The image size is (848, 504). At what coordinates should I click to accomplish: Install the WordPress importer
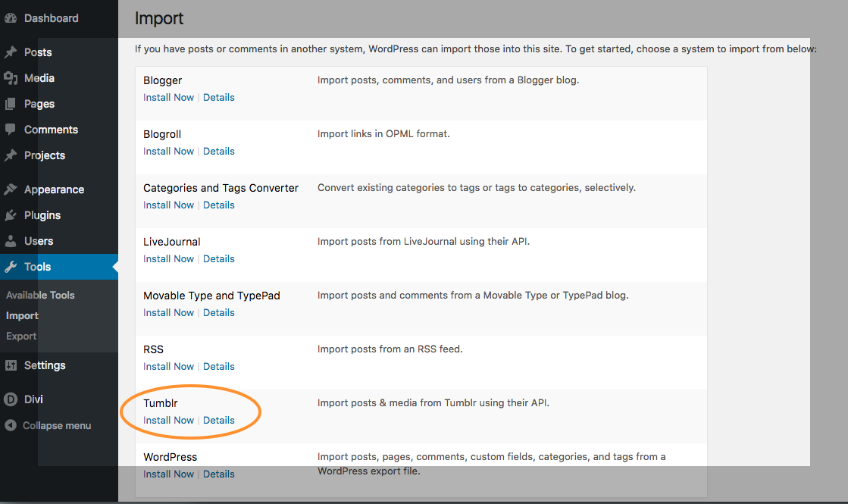click(168, 474)
